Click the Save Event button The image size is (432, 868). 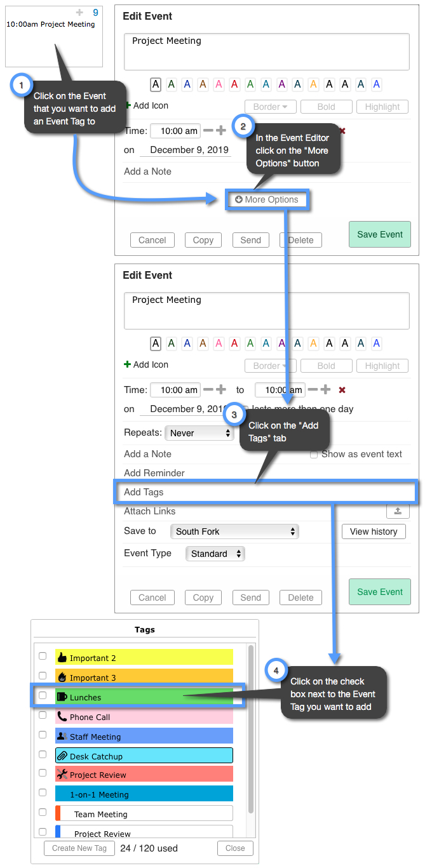pyautogui.click(x=379, y=591)
